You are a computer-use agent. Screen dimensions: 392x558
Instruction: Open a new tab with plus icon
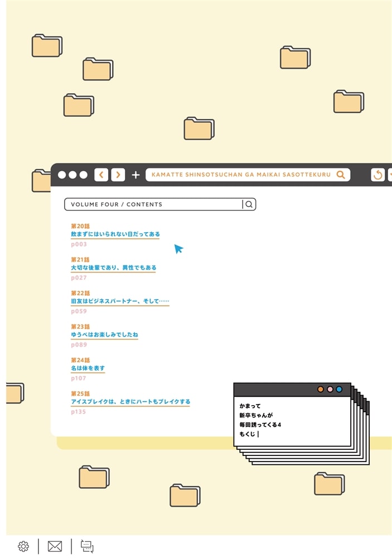135,175
